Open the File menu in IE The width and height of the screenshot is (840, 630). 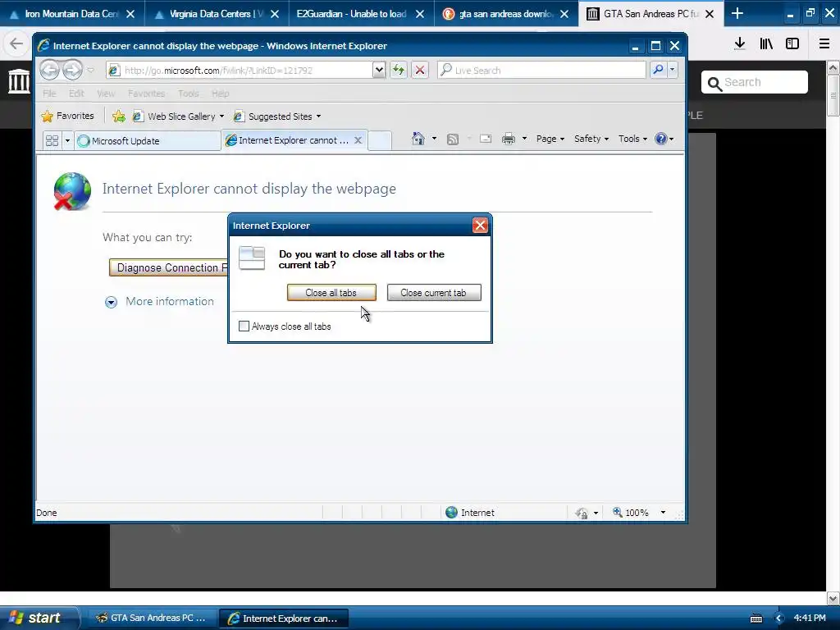tap(49, 94)
